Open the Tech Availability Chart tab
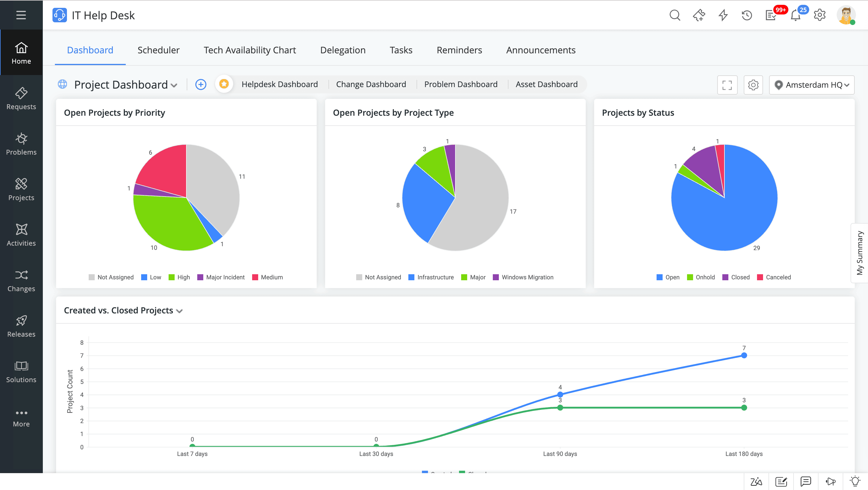Viewport: 868px width, 490px height. click(249, 50)
